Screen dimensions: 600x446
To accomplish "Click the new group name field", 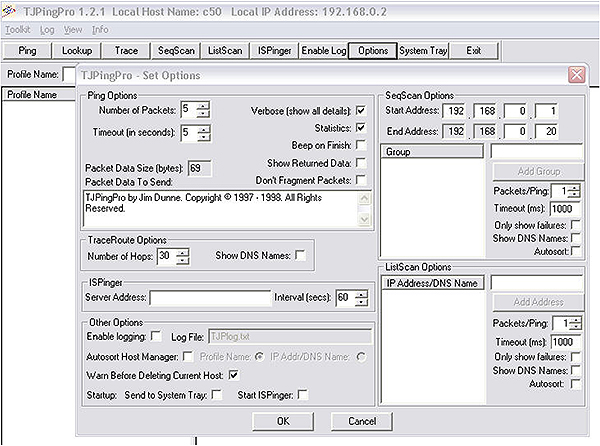I will tap(536, 152).
